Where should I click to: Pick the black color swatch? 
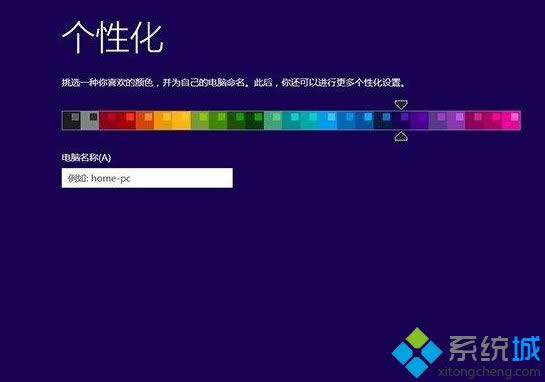pos(71,120)
